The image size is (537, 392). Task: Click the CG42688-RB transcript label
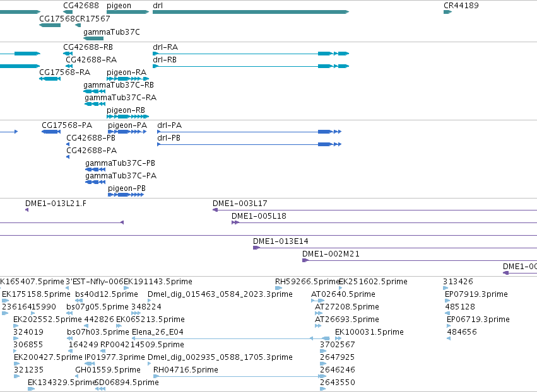pos(88,47)
